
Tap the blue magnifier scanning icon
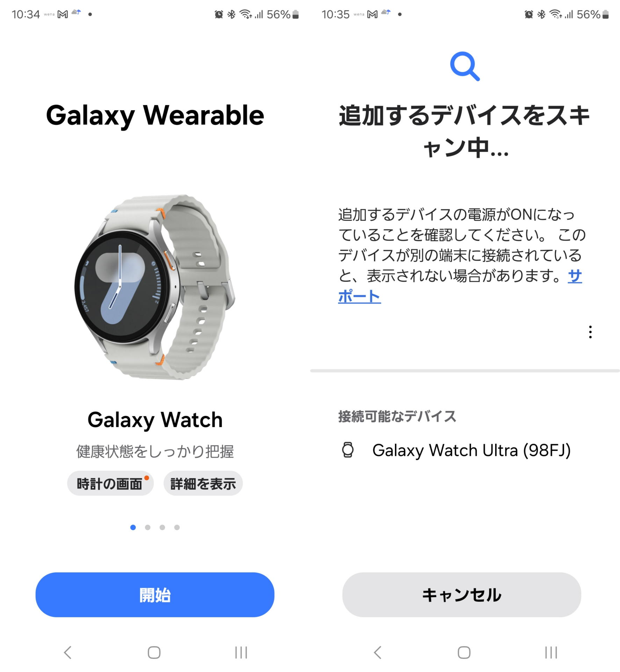465,66
